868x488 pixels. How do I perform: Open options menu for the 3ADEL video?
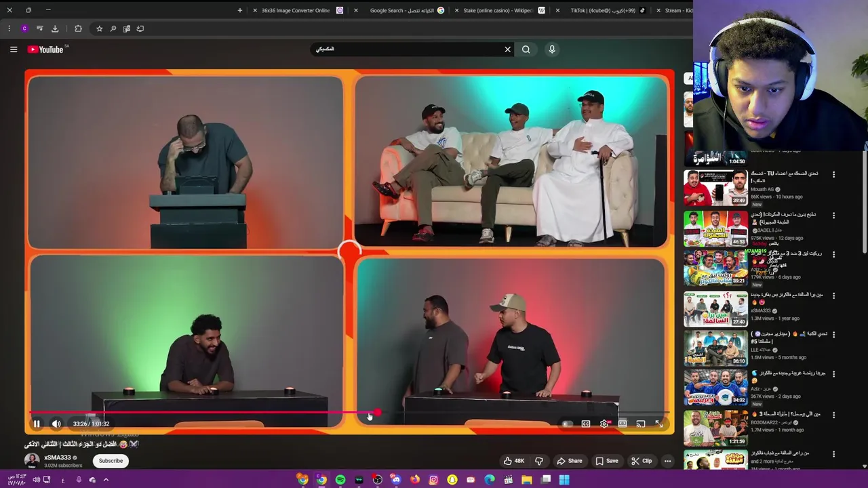[x=833, y=216]
